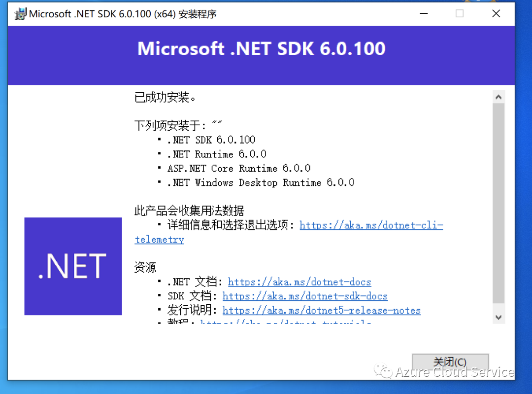The height and width of the screenshot is (394, 532).
Task: Minimize the installer window
Action: click(x=424, y=14)
